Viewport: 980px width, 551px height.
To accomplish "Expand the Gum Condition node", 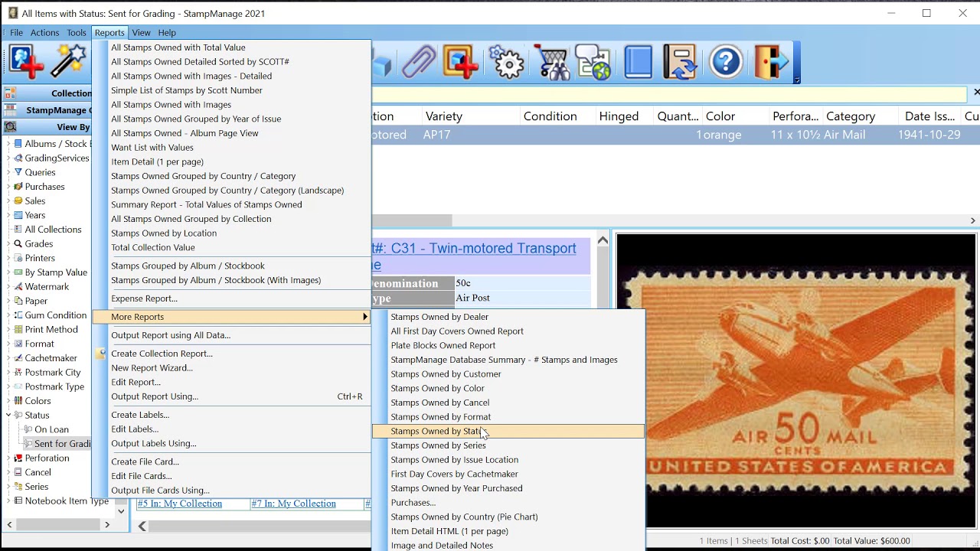I will pyautogui.click(x=8, y=315).
